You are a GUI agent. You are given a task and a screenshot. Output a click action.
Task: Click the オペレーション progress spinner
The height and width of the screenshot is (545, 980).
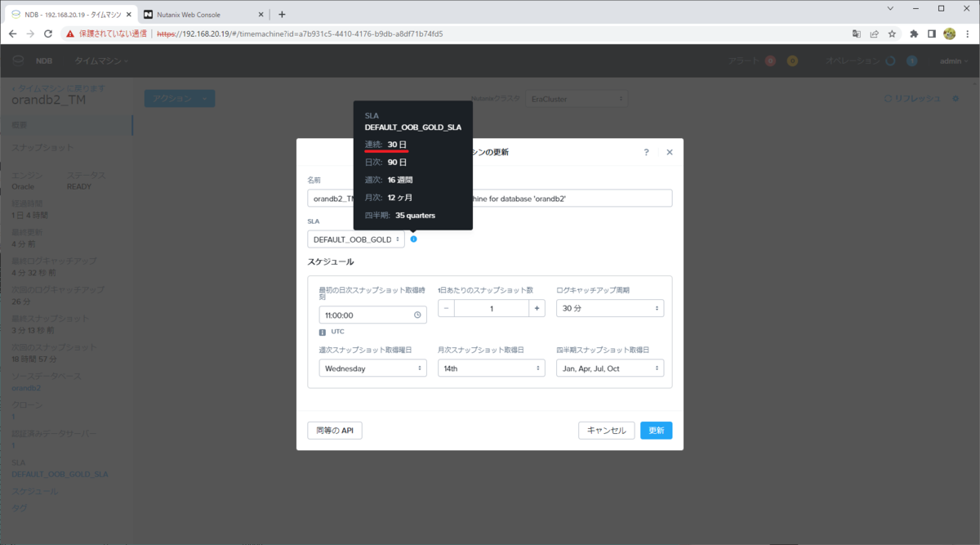coord(890,60)
